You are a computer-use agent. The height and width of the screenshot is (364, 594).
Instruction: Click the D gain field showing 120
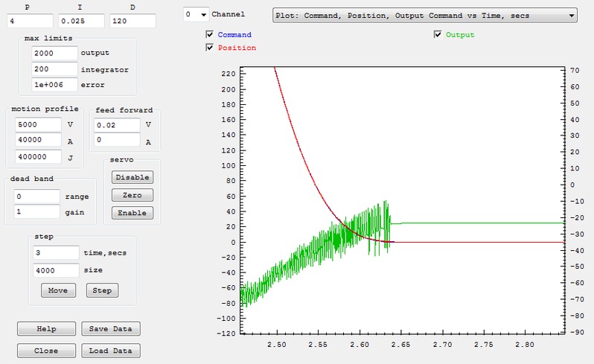(132, 21)
